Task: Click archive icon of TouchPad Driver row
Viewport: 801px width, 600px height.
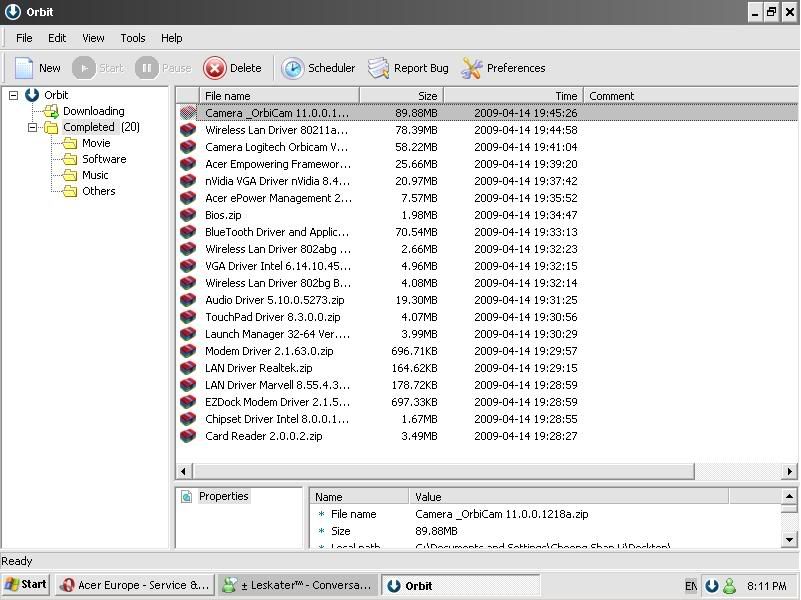Action: click(x=188, y=317)
